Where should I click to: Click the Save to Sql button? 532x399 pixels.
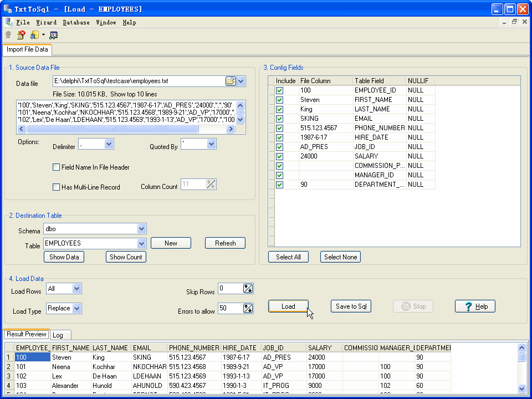pos(351,306)
